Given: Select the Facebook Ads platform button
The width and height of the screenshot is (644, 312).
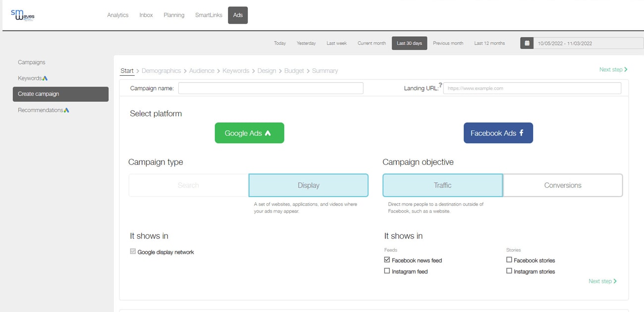Looking at the screenshot, I should (x=498, y=133).
